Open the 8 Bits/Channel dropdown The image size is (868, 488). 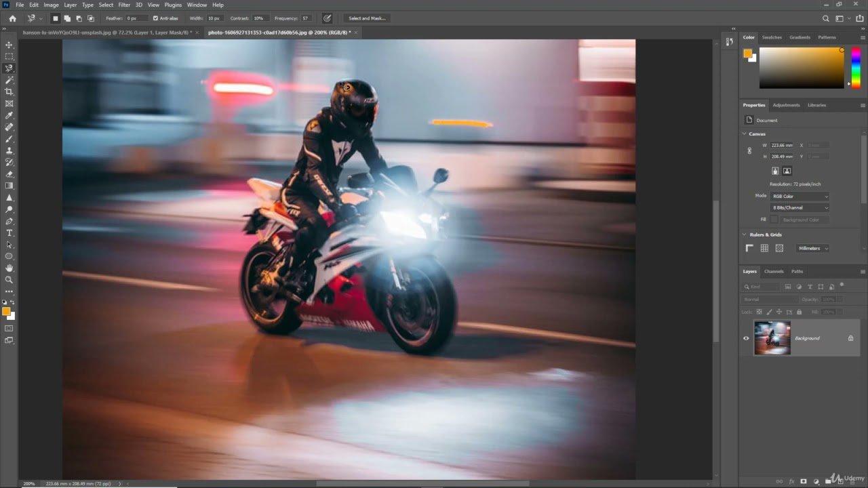(x=800, y=207)
